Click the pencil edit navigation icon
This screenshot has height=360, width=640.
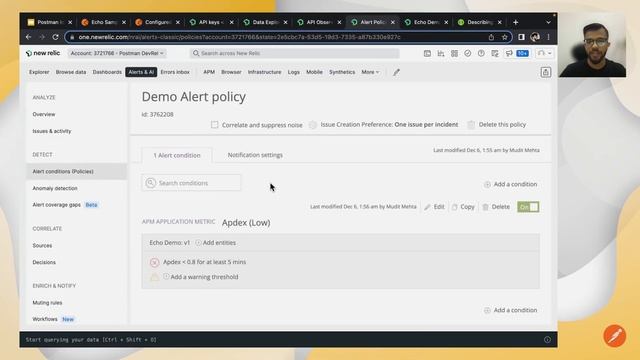[x=396, y=72]
